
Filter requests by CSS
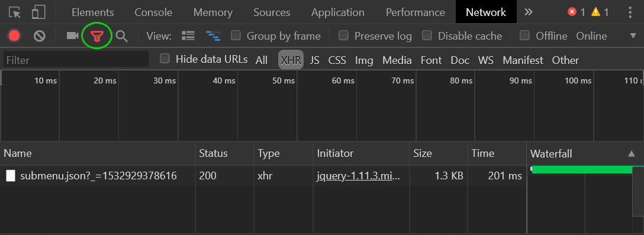point(337,60)
